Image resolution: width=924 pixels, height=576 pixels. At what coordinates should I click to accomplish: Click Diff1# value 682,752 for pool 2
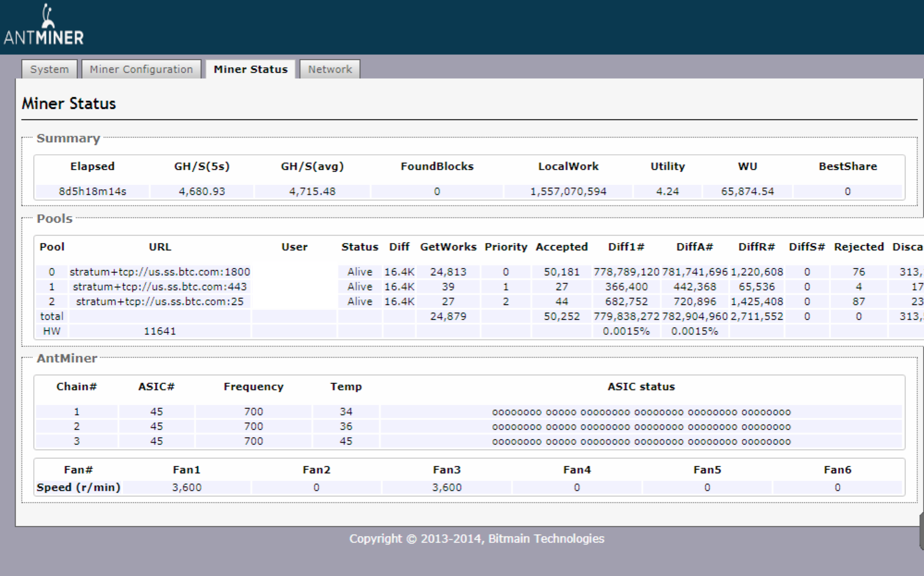pos(626,301)
